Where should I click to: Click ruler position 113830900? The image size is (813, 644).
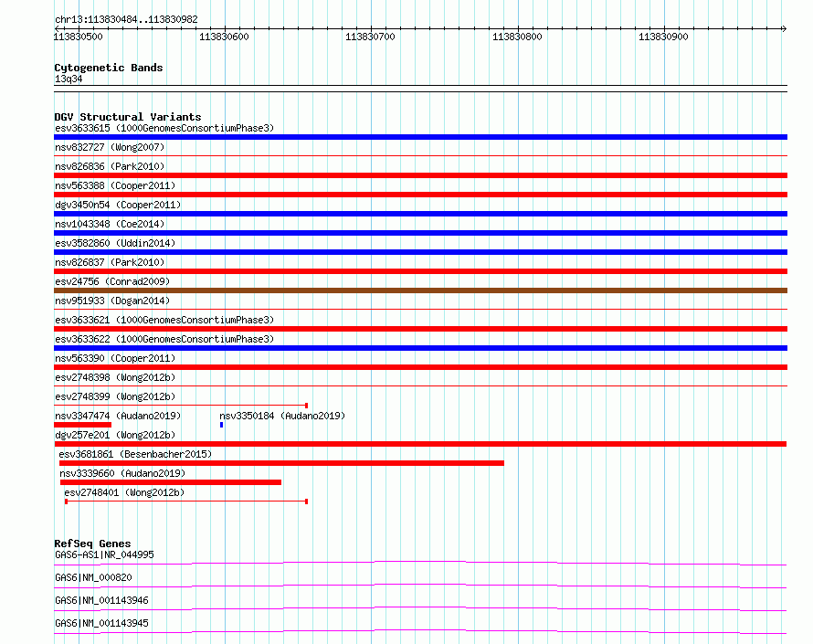click(x=663, y=37)
